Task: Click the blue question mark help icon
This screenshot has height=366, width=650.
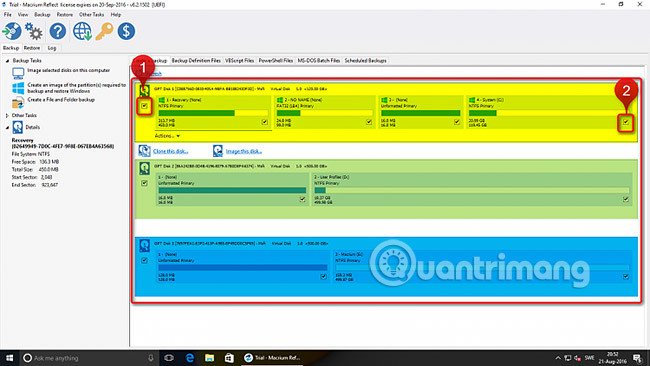Action: coord(58,31)
